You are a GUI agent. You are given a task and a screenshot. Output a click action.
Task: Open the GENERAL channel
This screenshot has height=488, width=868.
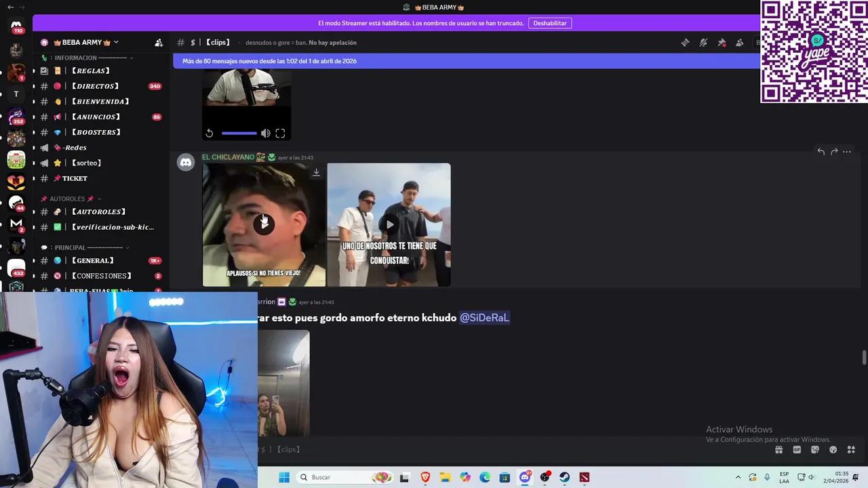93,260
